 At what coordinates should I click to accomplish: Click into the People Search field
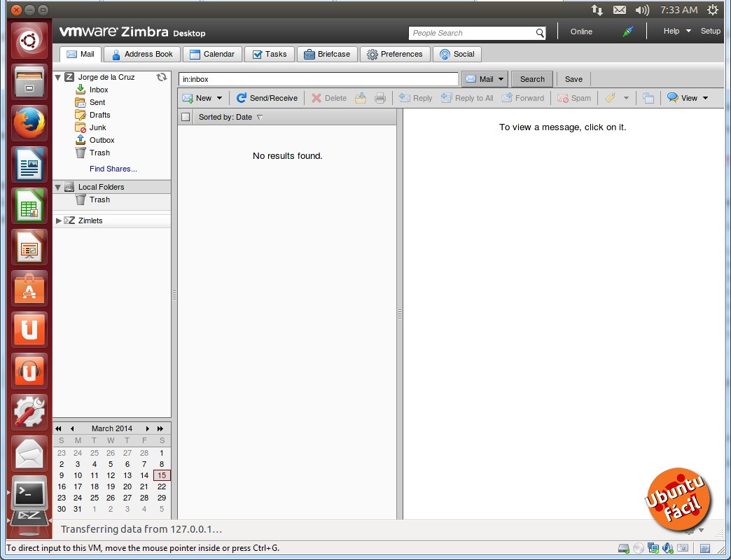472,33
